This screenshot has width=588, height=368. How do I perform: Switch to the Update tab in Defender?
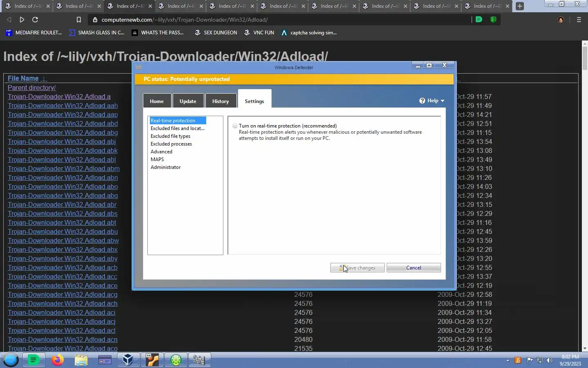pos(188,101)
